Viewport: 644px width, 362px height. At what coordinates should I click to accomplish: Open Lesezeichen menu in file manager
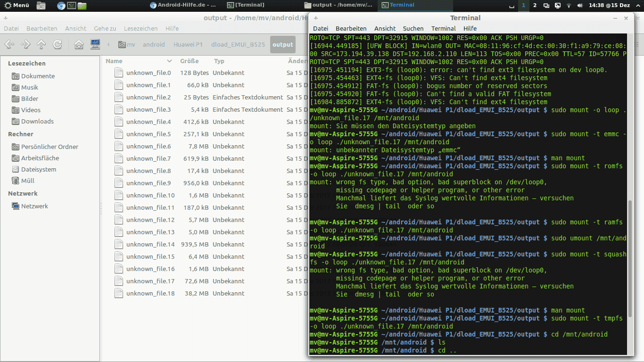[140, 28]
